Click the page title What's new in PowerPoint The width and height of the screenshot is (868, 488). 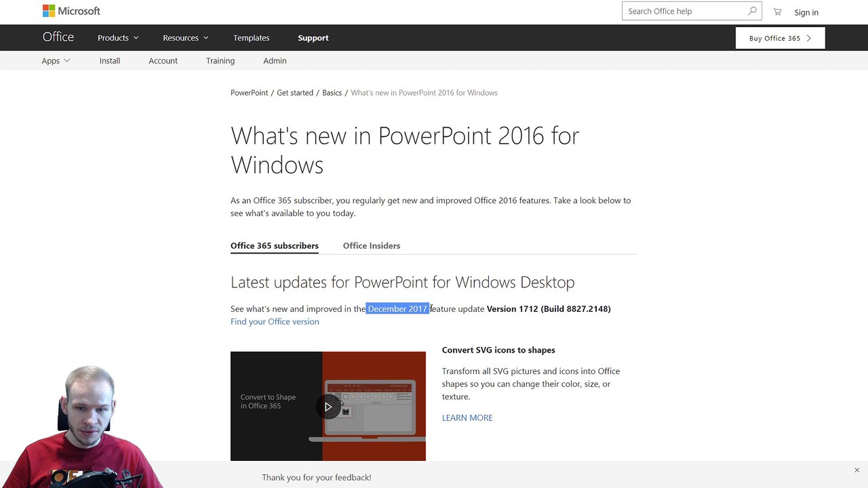(x=405, y=150)
